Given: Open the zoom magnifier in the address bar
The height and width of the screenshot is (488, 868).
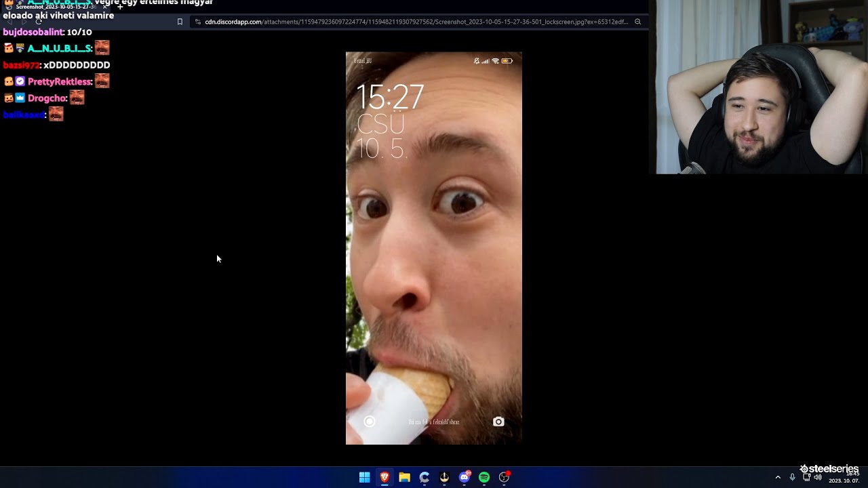Looking at the screenshot, I should coord(637,22).
